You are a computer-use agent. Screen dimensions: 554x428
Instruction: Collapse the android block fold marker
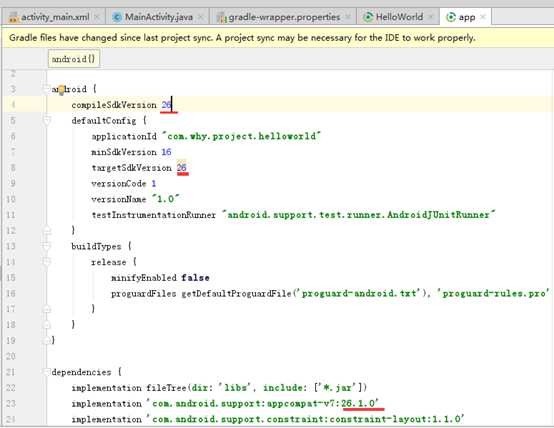coord(46,89)
